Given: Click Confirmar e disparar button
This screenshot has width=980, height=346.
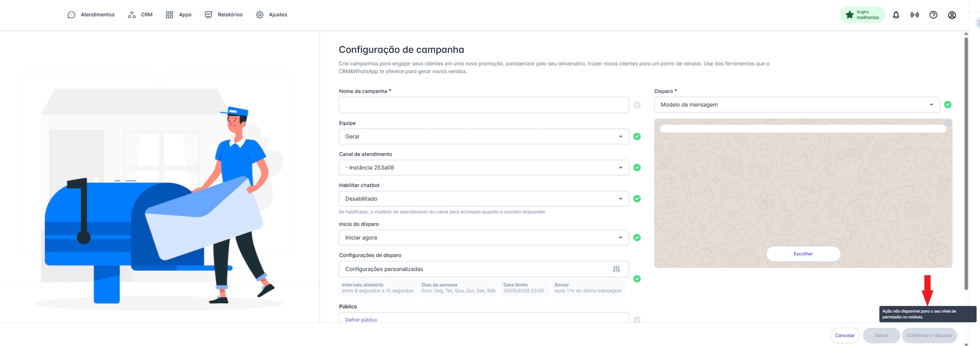Looking at the screenshot, I should 929,335.
